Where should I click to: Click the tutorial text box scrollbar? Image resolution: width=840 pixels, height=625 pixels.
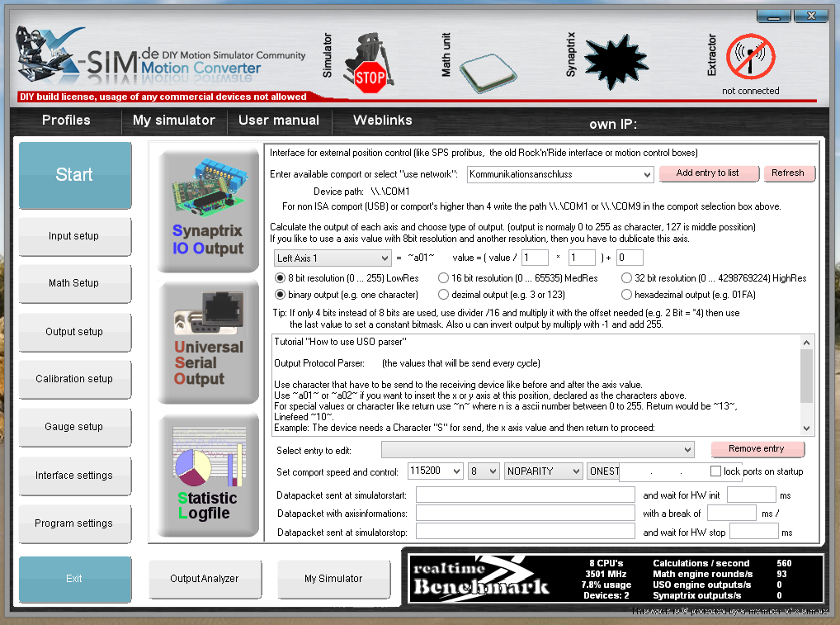pos(806,384)
